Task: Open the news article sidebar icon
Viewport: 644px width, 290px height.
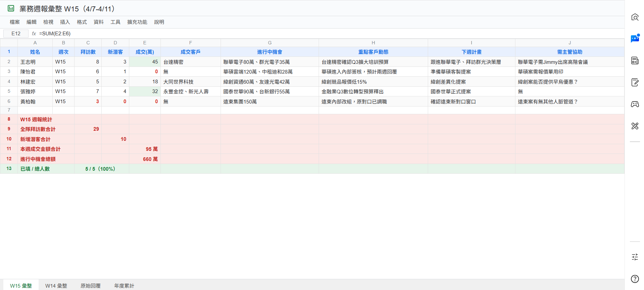Action: (x=635, y=61)
